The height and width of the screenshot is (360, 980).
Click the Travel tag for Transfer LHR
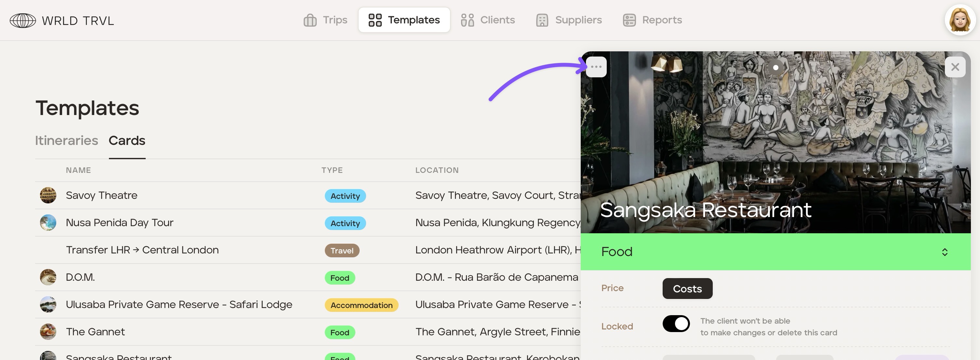(342, 251)
